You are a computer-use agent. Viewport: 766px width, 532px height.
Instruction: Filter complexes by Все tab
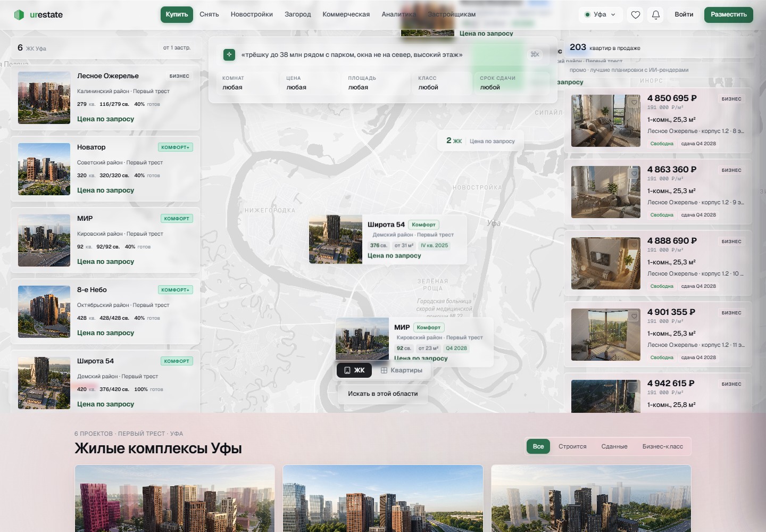538,446
